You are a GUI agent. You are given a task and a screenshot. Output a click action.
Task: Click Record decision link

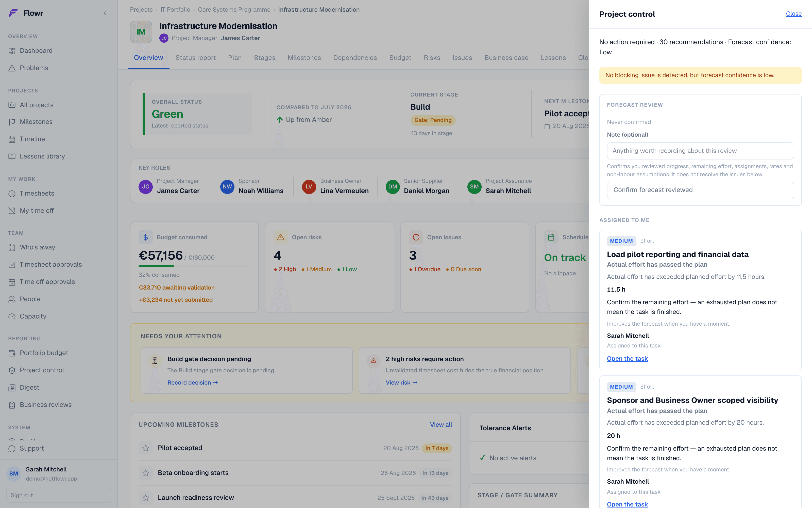click(x=193, y=383)
